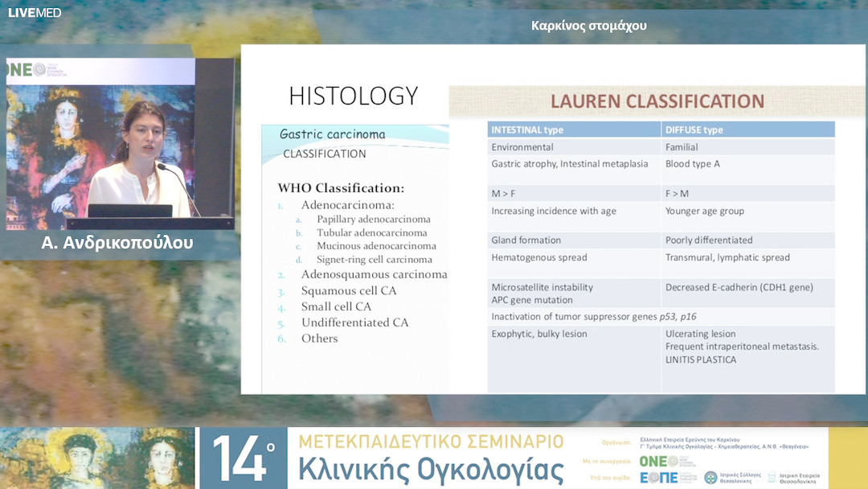Click the Ιατρικός Σύλλογος Θεσσαλονίκης emblem
This screenshot has width=868, height=489.
pos(710,478)
